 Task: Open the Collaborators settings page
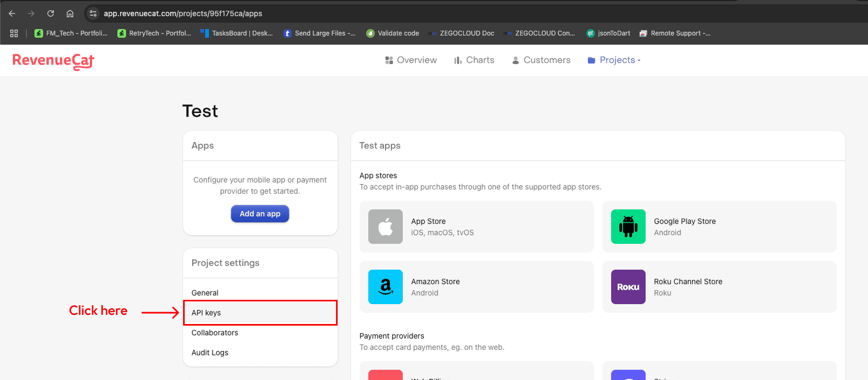coord(215,333)
